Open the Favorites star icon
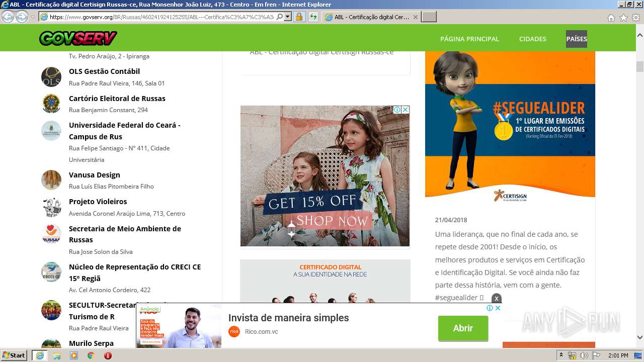Image resolution: width=644 pixels, height=362 pixels. point(623,18)
